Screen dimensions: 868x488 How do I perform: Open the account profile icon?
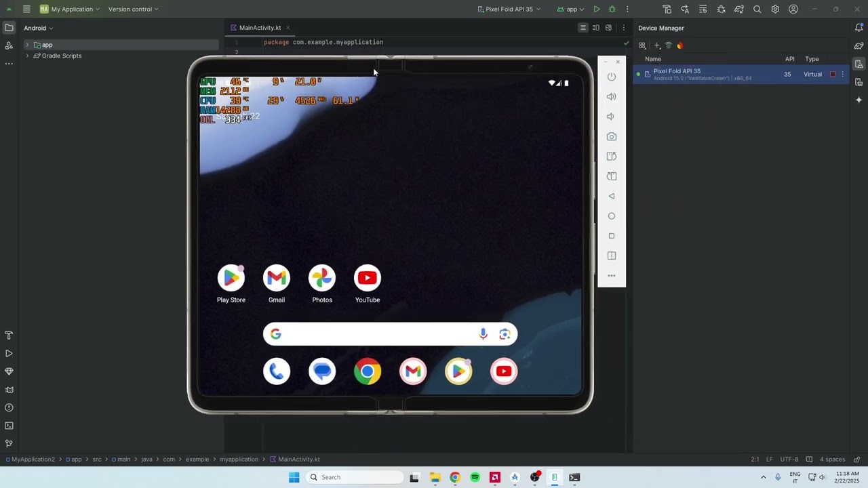click(x=793, y=9)
